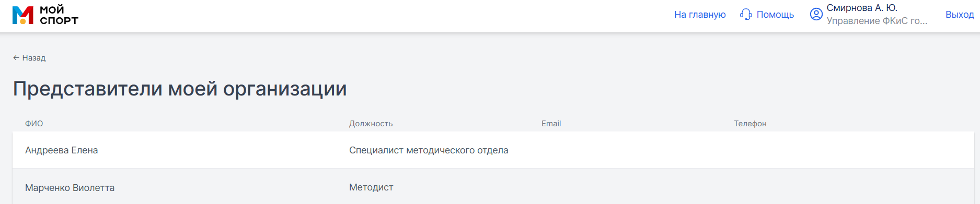Click the Мой Спорт logo icon
The height and width of the screenshot is (204, 980).
click(23, 15)
